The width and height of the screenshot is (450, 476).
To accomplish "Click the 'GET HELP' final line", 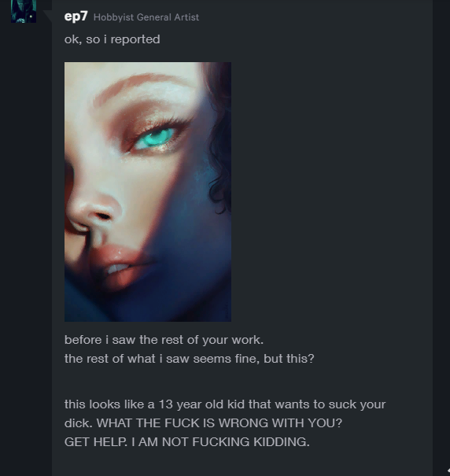I will coord(187,442).
